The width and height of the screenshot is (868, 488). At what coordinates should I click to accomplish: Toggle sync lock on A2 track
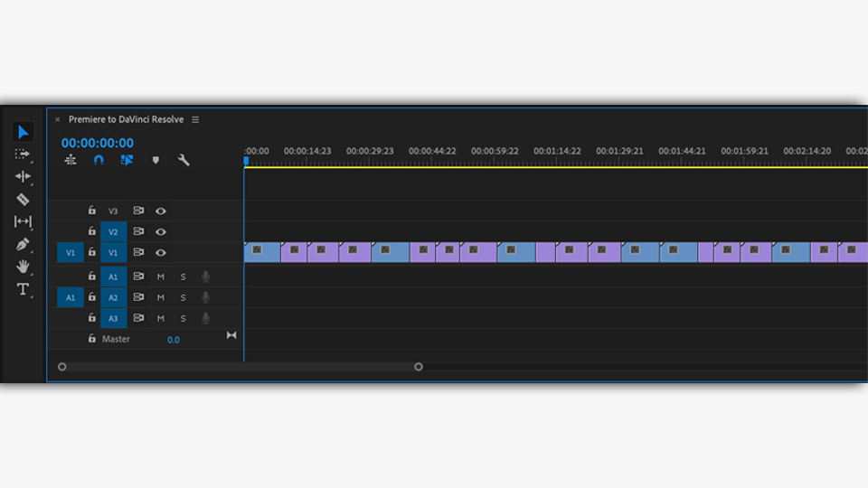pos(138,297)
